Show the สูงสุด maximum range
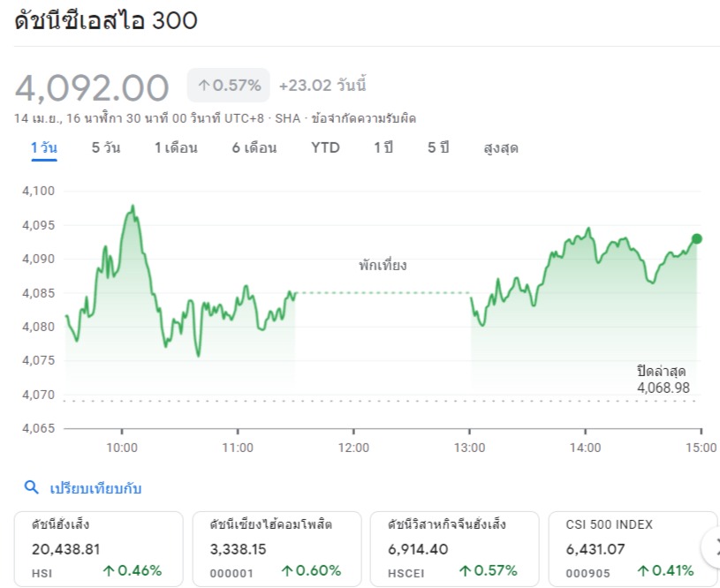Image resolution: width=720 pixels, height=588 pixels. tap(501, 147)
